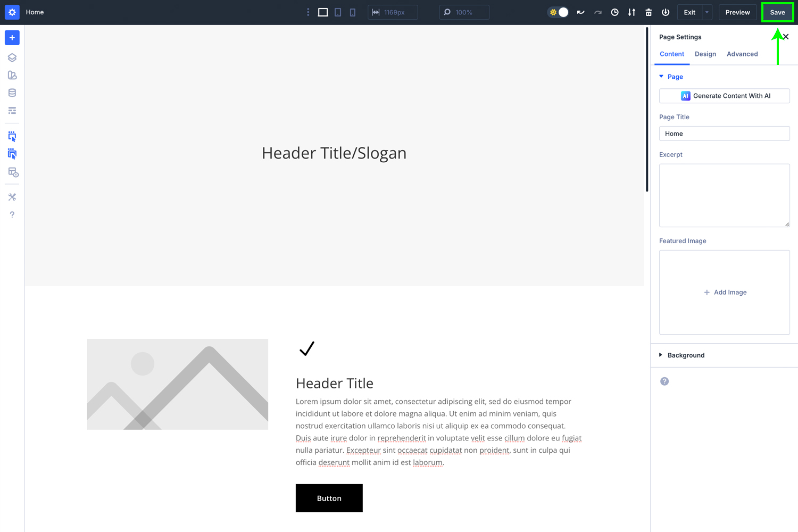Click the Page Title input field
The width and height of the screenshot is (798, 532).
pos(724,133)
